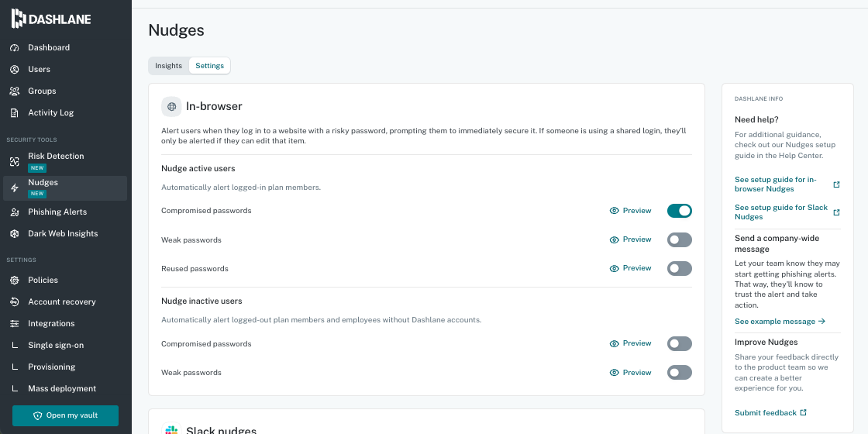Switch to the Insights tab
This screenshot has width=868, height=434.
coord(168,66)
